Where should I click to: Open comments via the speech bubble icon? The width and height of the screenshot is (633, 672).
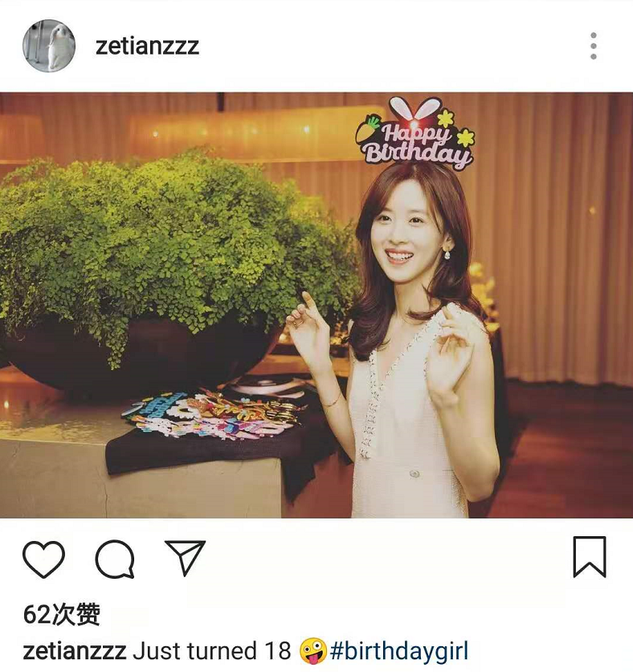click(115, 559)
